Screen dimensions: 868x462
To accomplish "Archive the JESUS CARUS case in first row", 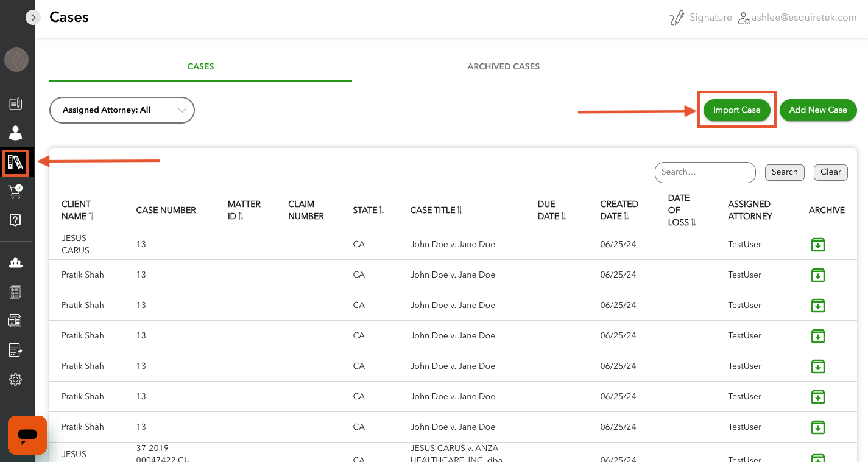I will point(817,245).
